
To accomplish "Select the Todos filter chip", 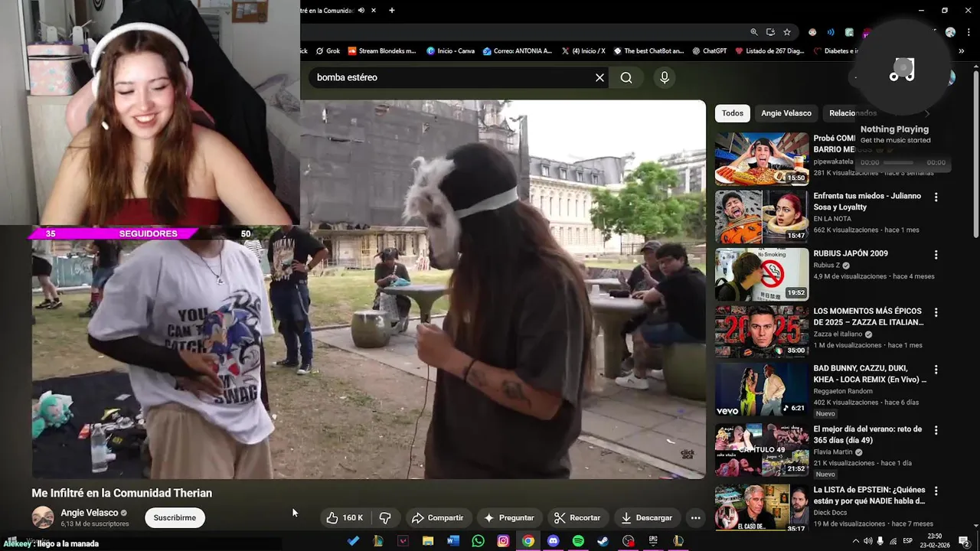I will click(x=733, y=113).
